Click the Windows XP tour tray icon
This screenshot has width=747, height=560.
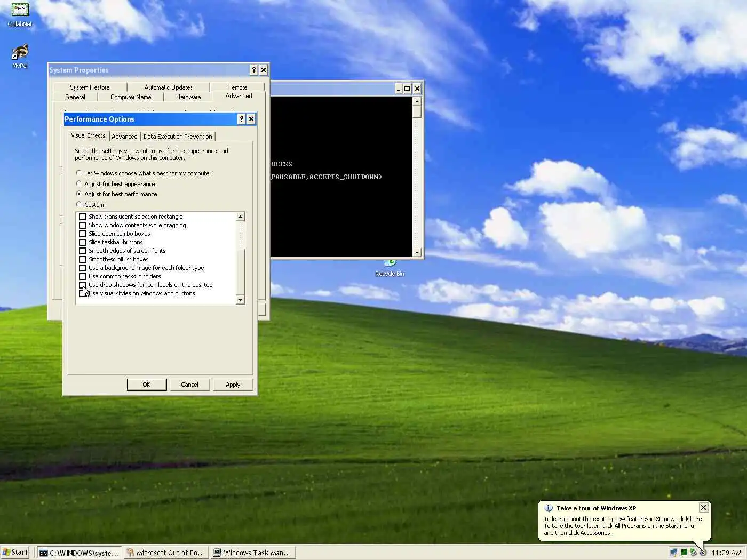[x=703, y=553]
